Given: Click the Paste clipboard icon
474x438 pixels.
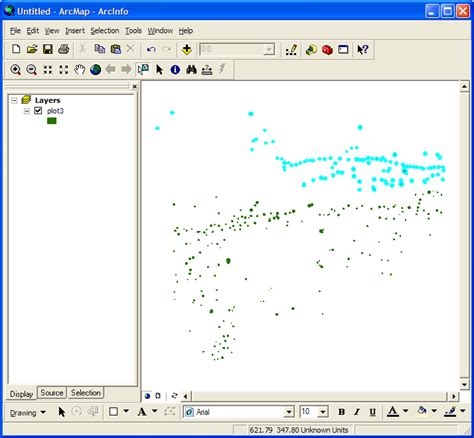Looking at the screenshot, I should pyautogui.click(x=115, y=49).
